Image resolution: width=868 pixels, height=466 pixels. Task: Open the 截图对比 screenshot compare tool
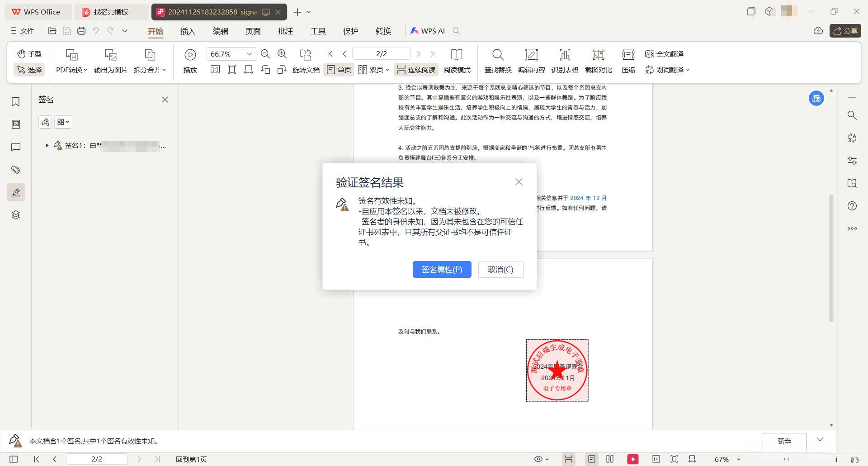pyautogui.click(x=598, y=61)
